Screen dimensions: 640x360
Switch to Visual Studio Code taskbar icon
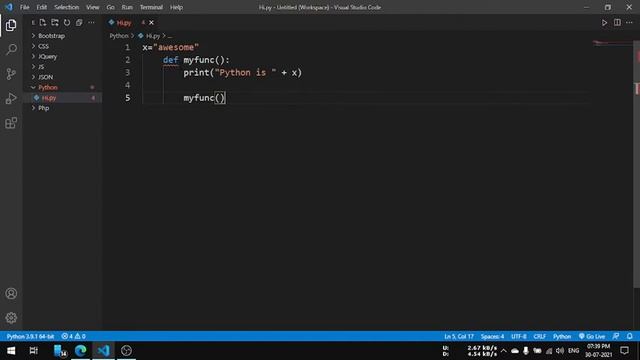tap(103, 351)
